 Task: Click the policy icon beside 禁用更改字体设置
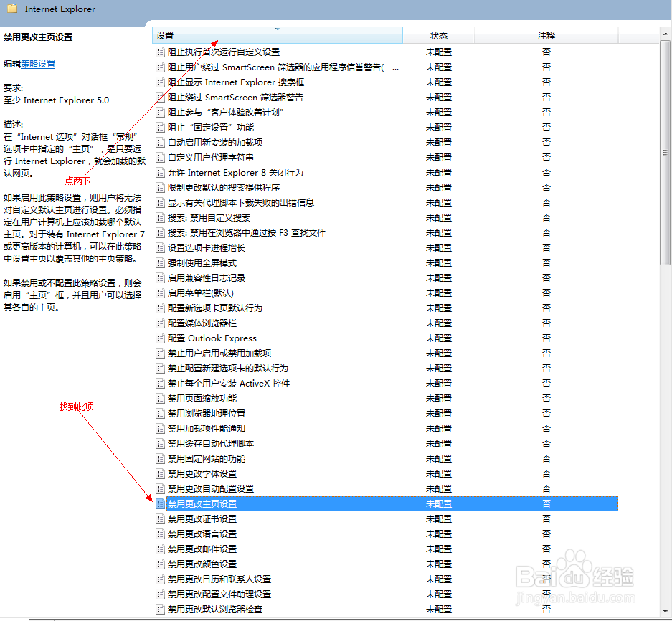160,474
